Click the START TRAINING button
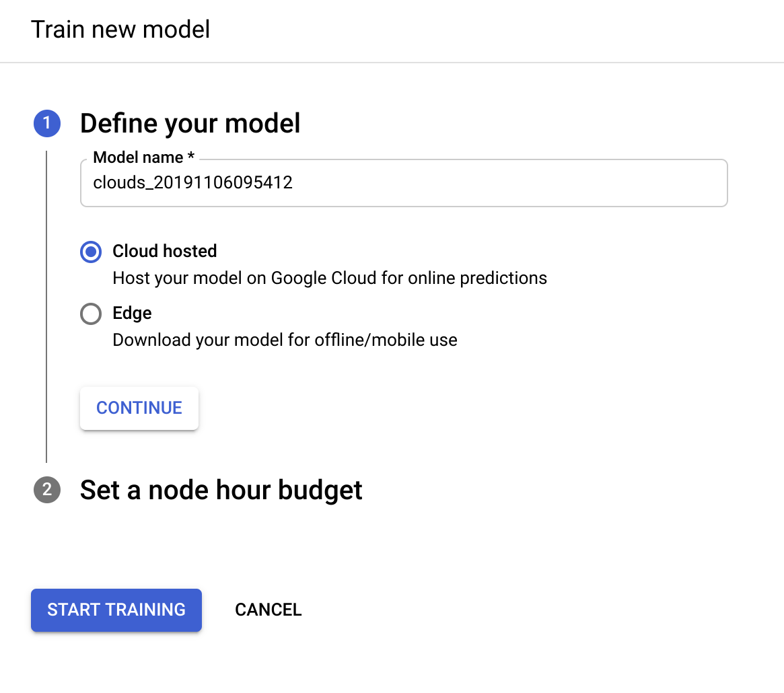This screenshot has width=784, height=693. point(116,610)
